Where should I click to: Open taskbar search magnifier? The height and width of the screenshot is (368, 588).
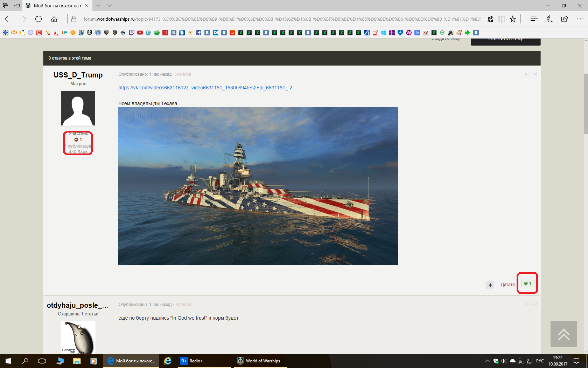(25, 361)
